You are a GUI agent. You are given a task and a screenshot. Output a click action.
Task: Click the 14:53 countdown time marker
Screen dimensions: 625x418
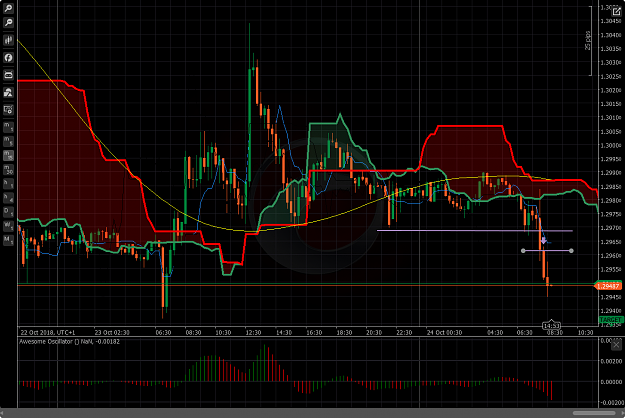pos(551,326)
